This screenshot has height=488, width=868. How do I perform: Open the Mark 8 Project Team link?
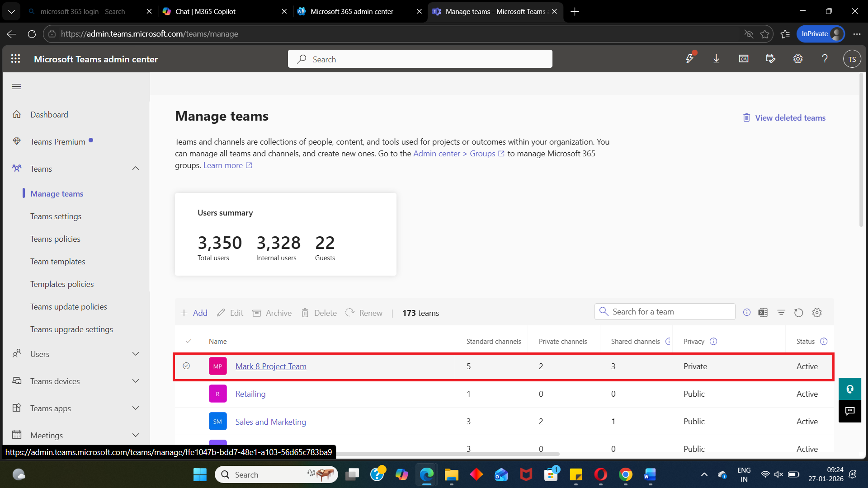pyautogui.click(x=270, y=366)
